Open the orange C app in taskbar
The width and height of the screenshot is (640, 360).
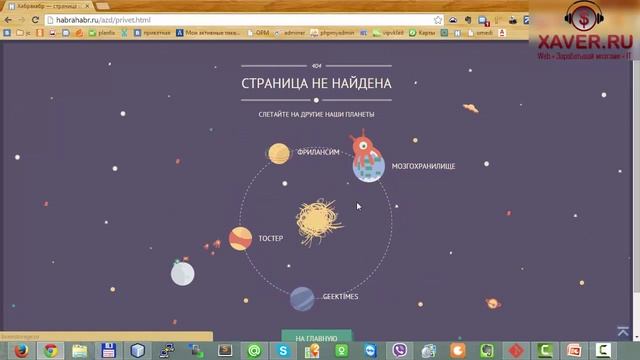coord(458,351)
